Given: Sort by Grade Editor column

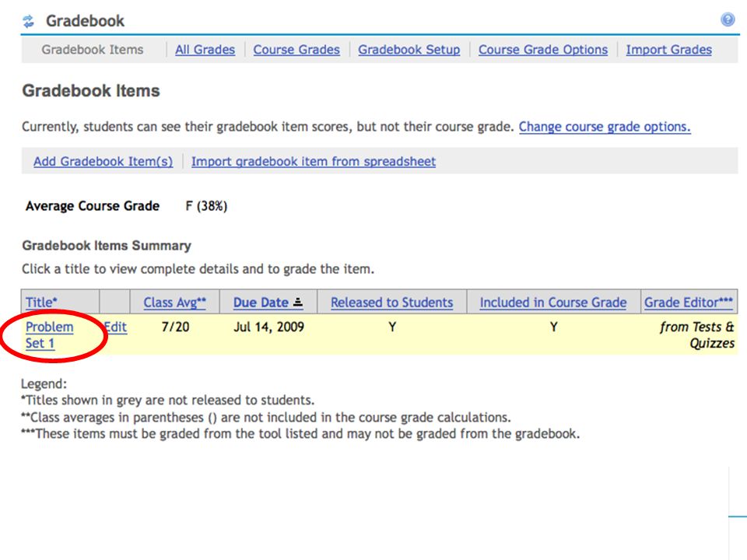Looking at the screenshot, I should pos(689,303).
